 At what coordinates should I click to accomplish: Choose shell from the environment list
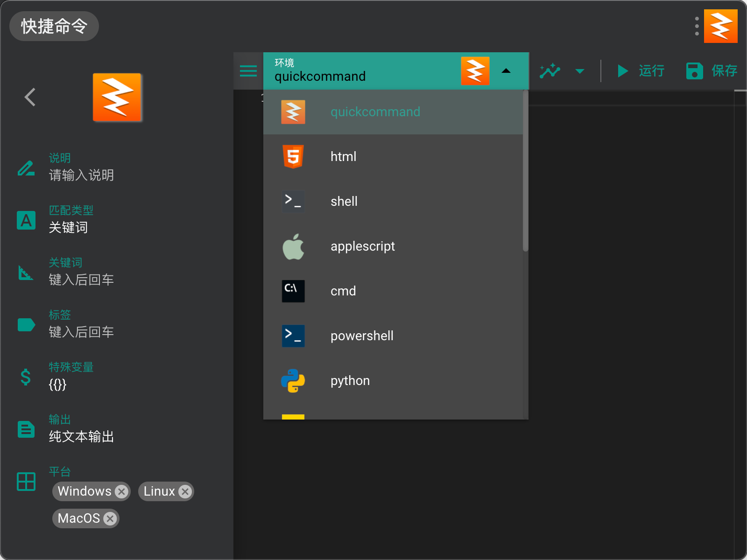click(x=393, y=202)
